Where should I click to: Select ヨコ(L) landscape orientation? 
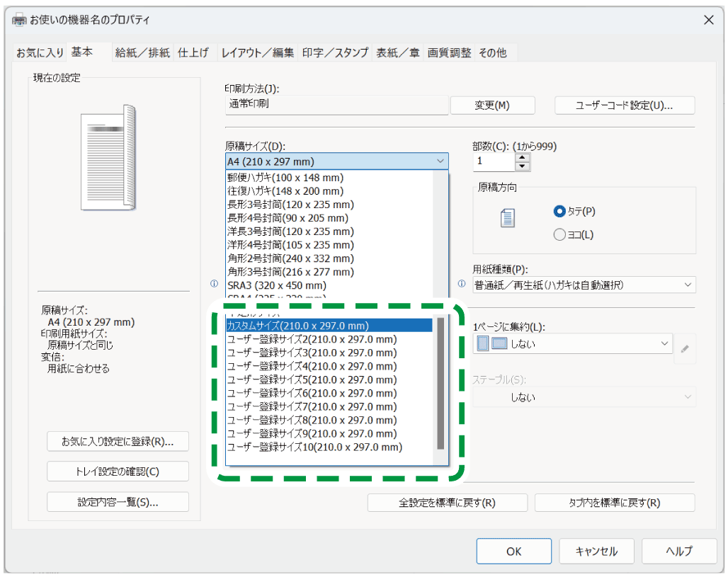point(559,234)
